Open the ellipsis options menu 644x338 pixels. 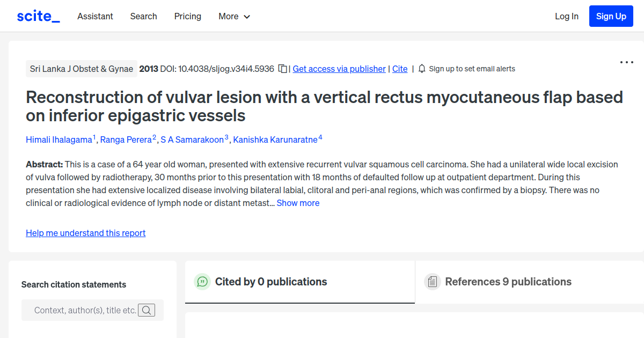tap(626, 62)
